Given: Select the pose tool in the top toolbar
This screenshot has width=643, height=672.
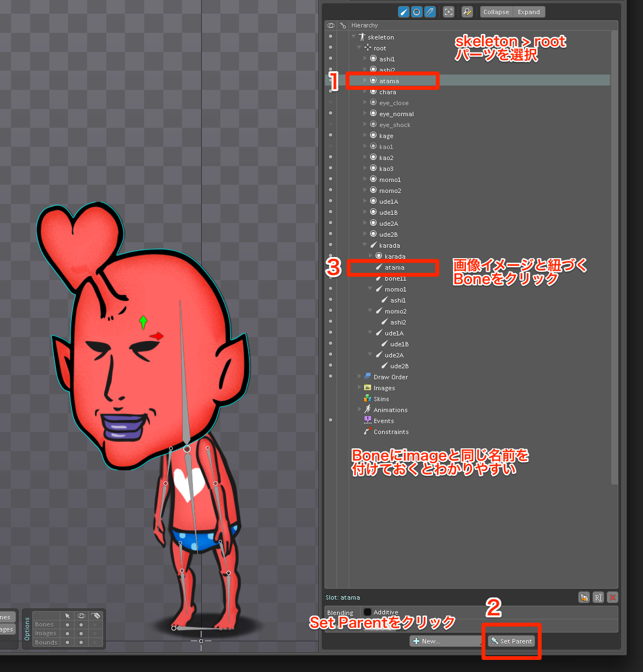Looking at the screenshot, I should [x=403, y=12].
